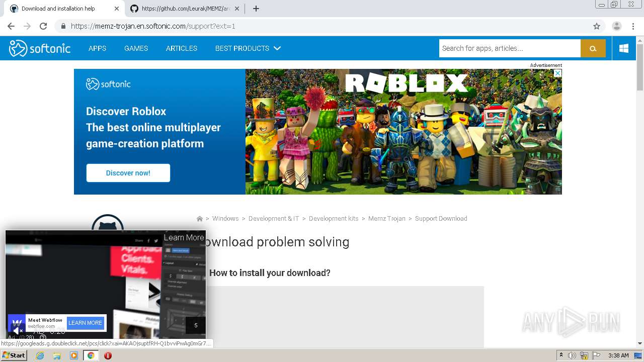
Task: Reload the current page
Action: pos(43,26)
